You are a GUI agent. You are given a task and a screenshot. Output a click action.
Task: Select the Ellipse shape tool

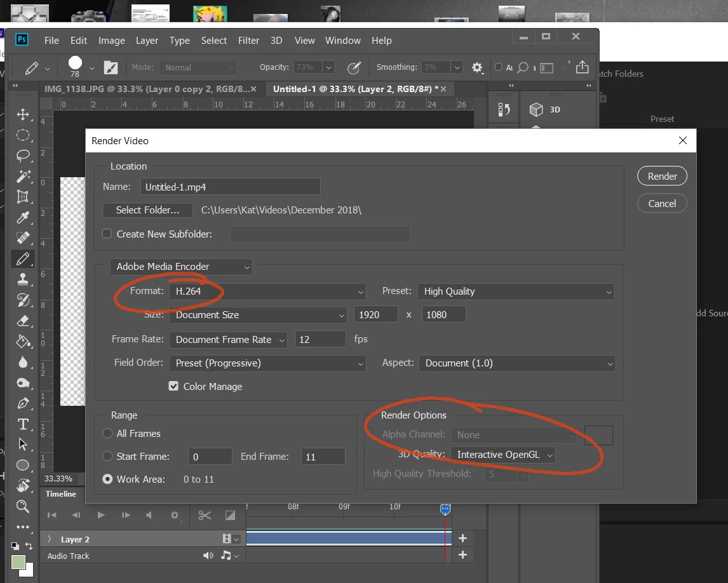click(x=23, y=465)
